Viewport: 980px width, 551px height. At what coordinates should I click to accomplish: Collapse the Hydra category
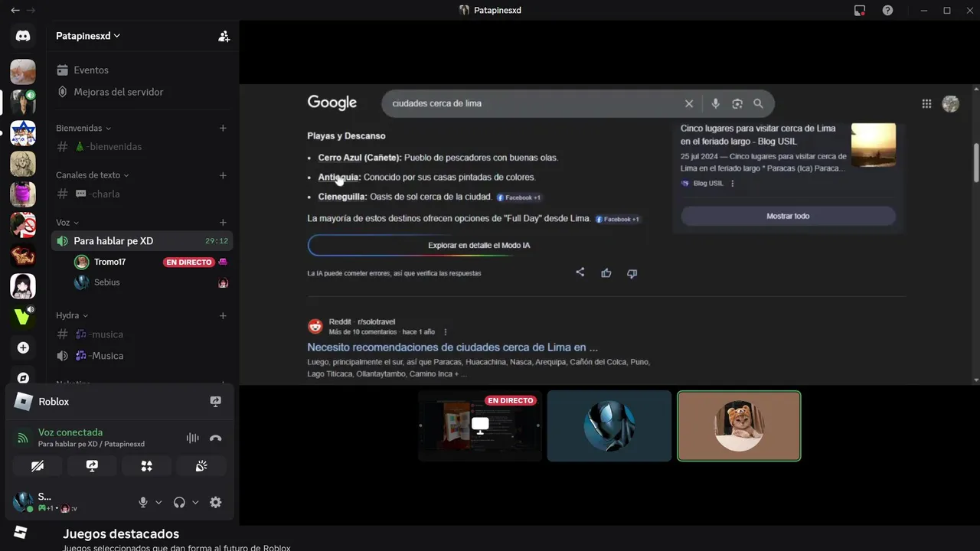coord(72,315)
